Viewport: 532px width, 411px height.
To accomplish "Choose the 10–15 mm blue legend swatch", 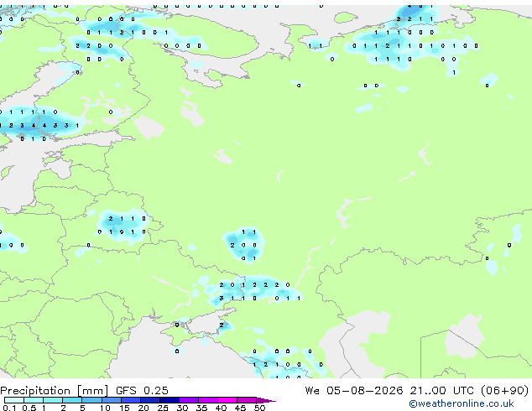I will tap(112, 400).
